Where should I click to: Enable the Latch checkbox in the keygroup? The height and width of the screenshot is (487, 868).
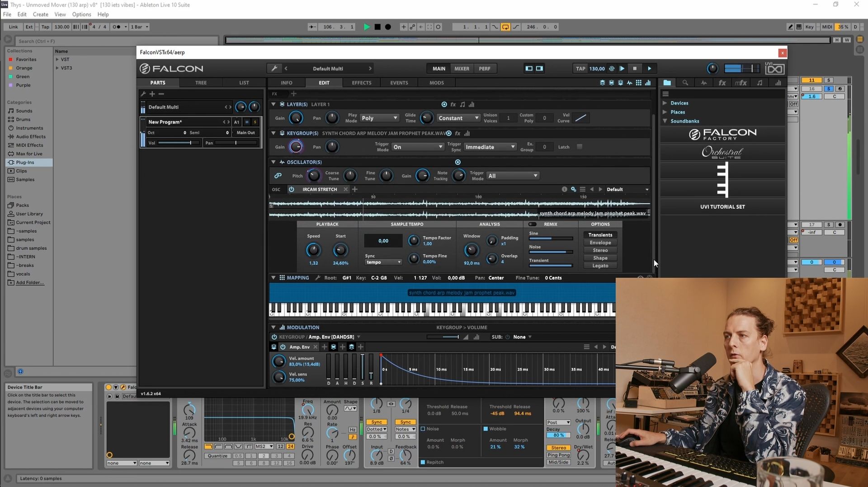(x=580, y=147)
